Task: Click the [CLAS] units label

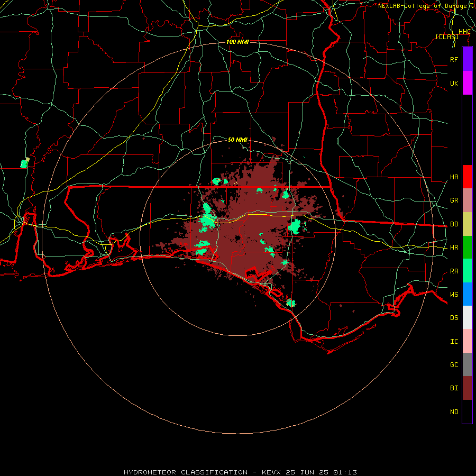Action: click(x=447, y=36)
